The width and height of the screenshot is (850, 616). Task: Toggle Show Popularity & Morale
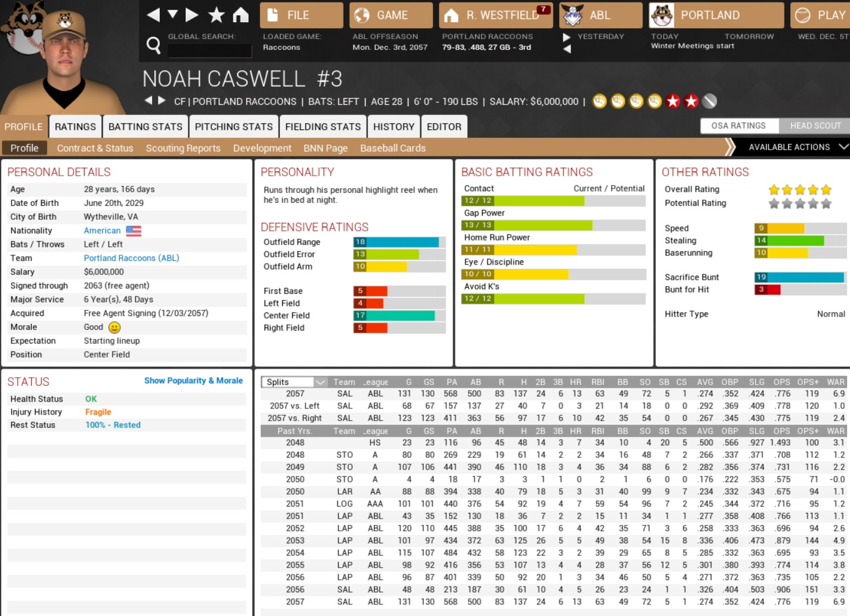[x=194, y=381]
